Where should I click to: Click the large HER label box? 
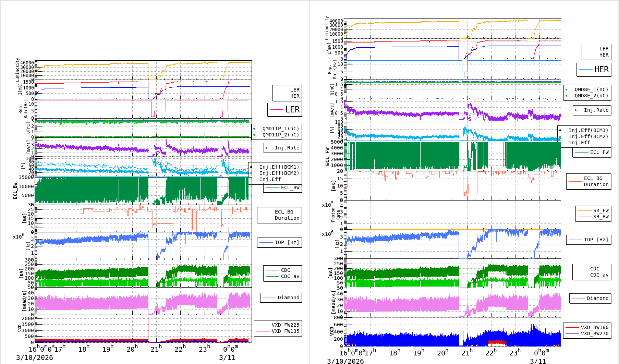(x=594, y=70)
